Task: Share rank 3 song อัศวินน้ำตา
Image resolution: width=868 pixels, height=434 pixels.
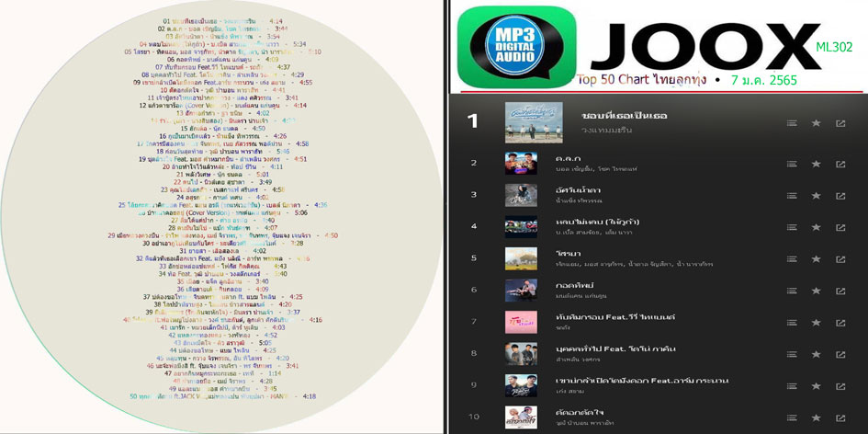Action: (x=840, y=196)
